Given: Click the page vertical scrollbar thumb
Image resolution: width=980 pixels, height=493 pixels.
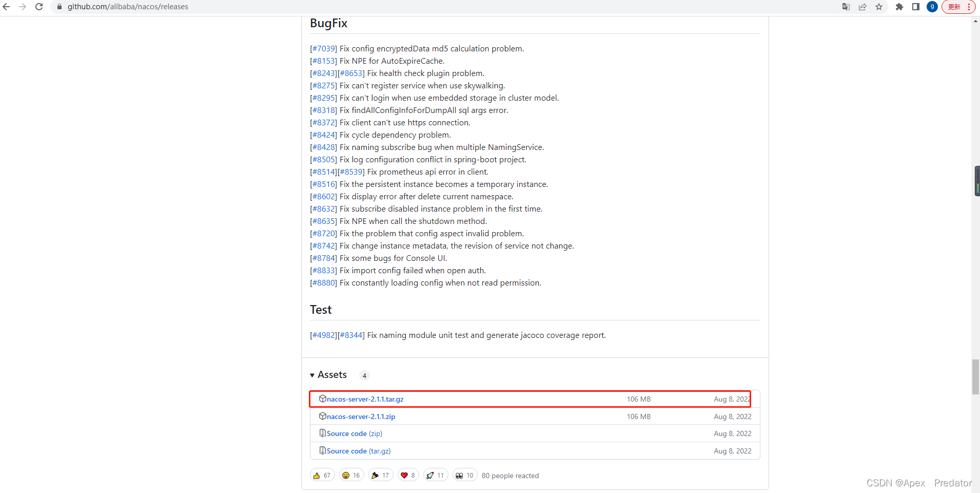Looking at the screenshot, I should coord(975,377).
